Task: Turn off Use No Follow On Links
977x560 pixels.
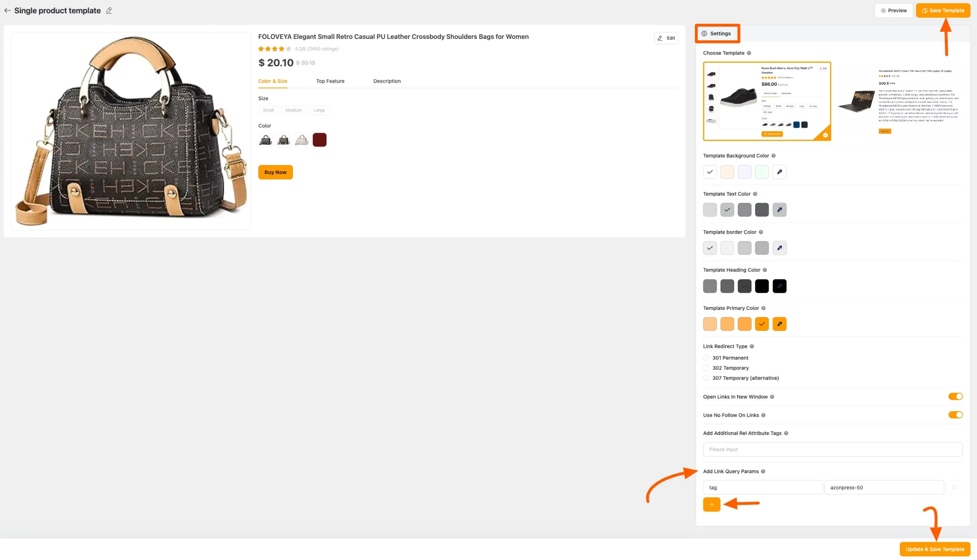Action: [956, 415]
